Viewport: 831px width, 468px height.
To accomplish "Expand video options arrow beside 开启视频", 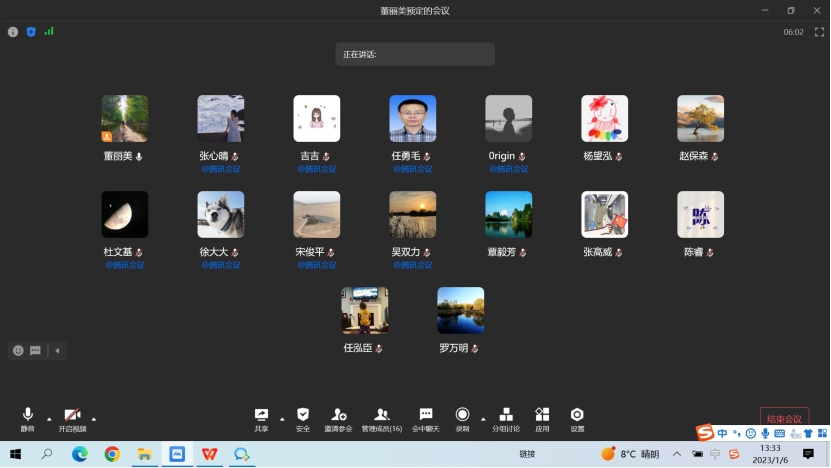I will coord(94,419).
